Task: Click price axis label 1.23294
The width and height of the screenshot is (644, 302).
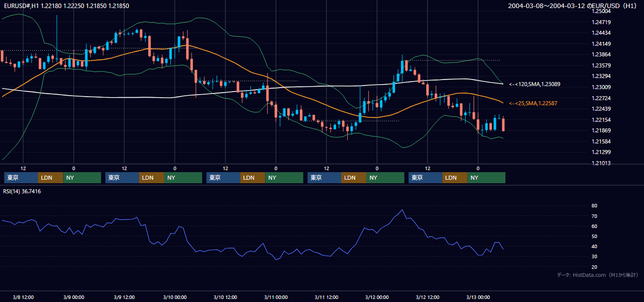Action: pyautogui.click(x=602, y=76)
